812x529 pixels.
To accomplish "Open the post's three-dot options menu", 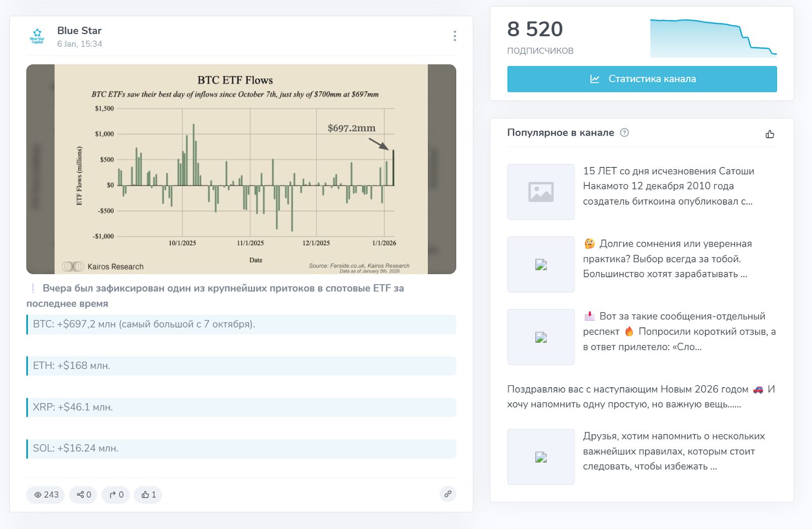I will click(454, 36).
